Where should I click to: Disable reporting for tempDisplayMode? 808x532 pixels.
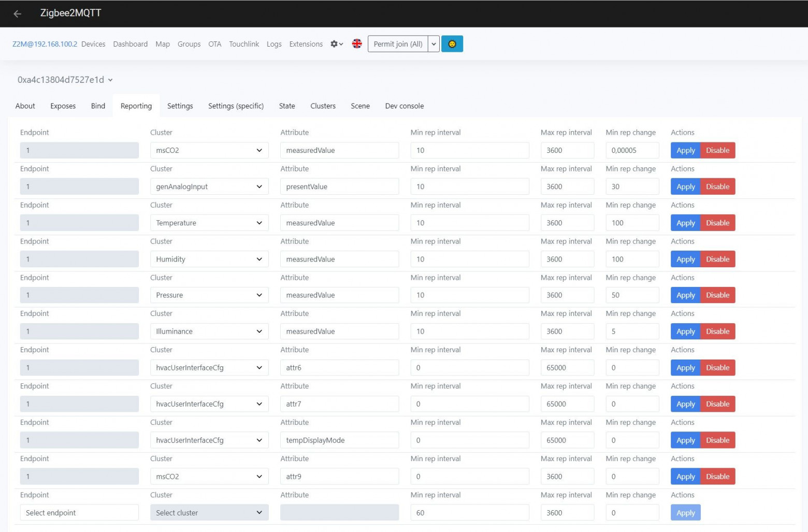pos(718,440)
